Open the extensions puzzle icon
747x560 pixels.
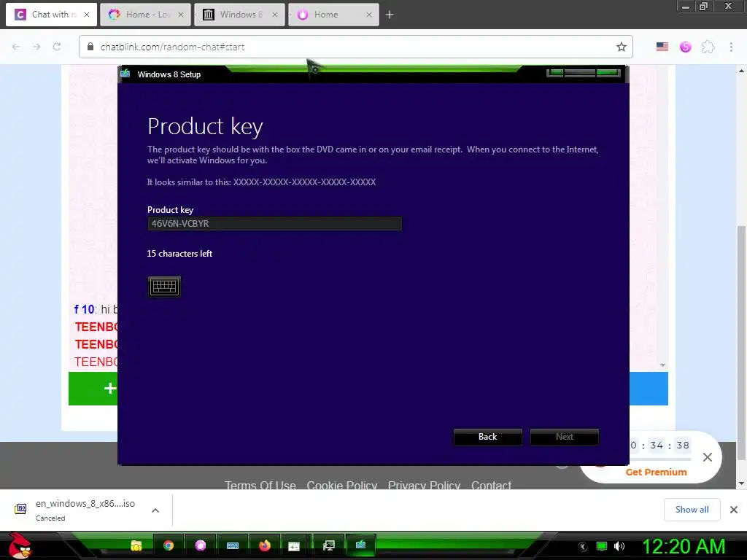tap(708, 47)
